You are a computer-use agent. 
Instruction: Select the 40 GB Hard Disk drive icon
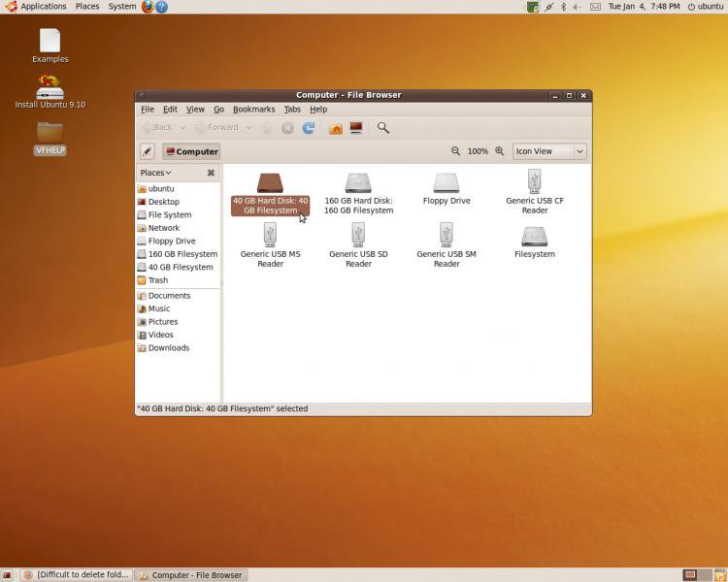pyautogui.click(x=270, y=183)
